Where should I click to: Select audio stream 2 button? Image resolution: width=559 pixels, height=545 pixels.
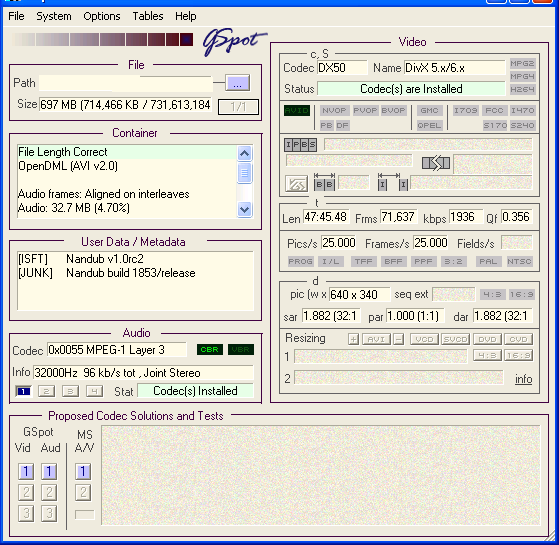coord(46,391)
